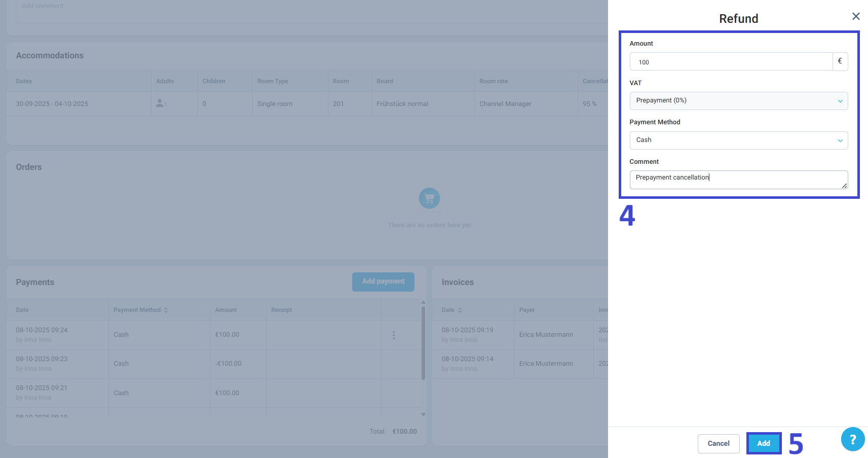Screen dimensions: 868x458
Task: Click the Add comment field
Action: pos(312,10)
